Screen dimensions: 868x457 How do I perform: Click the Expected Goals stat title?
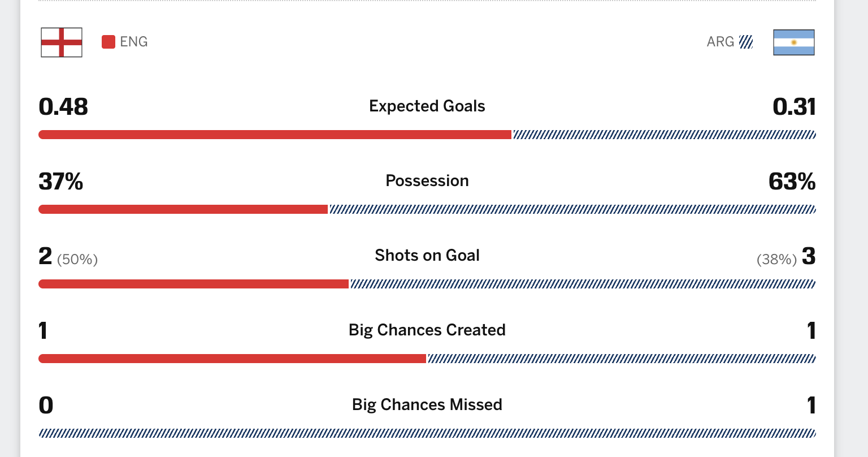pyautogui.click(x=427, y=106)
